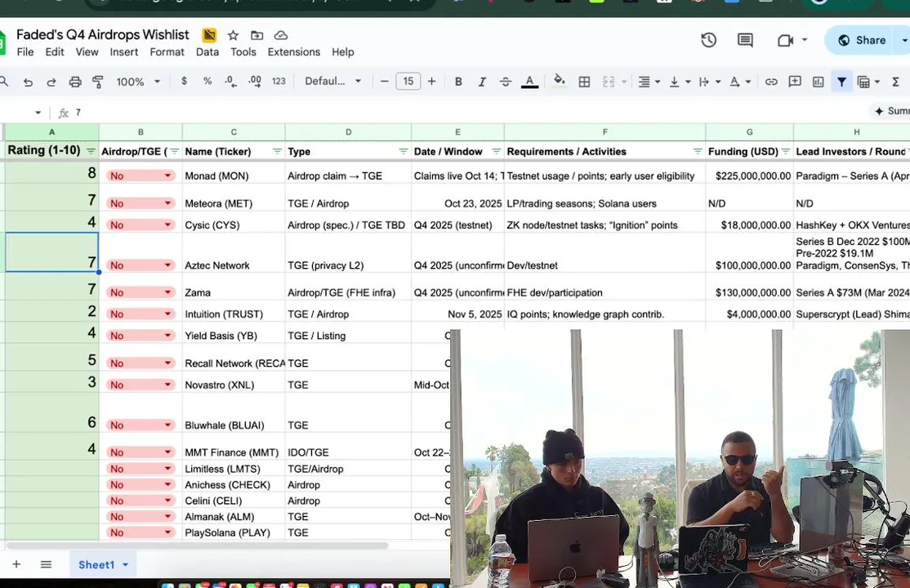
Task: Print the spreadsheet via printer icon
Action: tap(75, 82)
